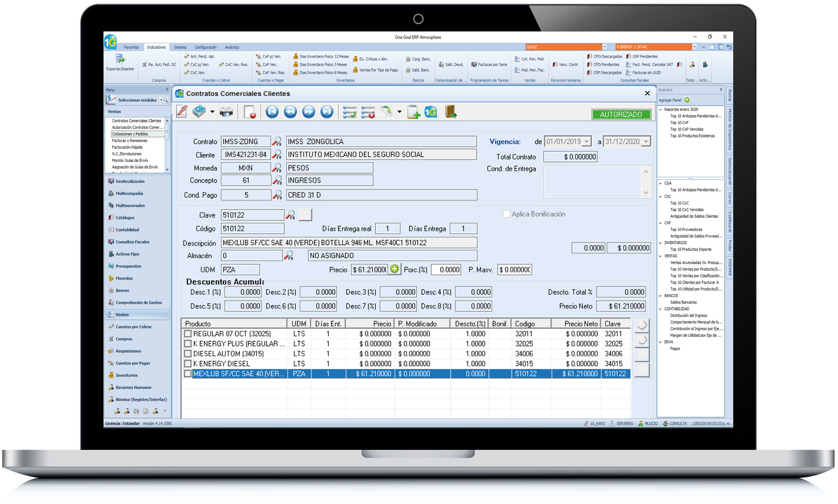Click CFDi Descargados in Consultas Fiscales

(605, 57)
